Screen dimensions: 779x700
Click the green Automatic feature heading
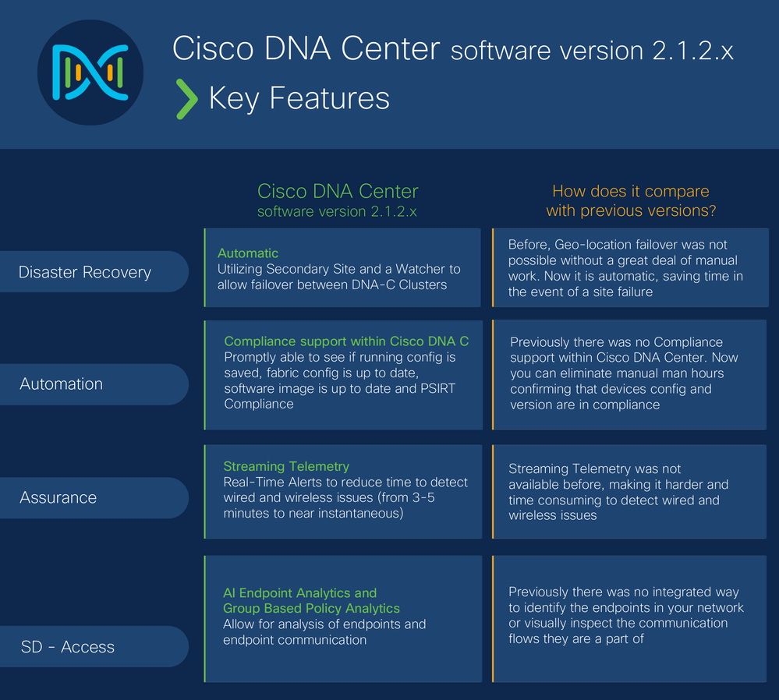(248, 253)
